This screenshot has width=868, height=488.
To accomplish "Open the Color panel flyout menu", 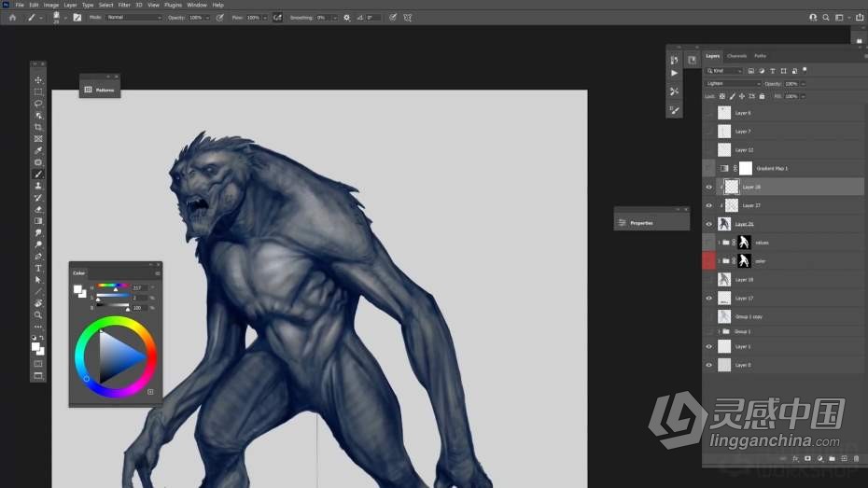I will point(158,273).
